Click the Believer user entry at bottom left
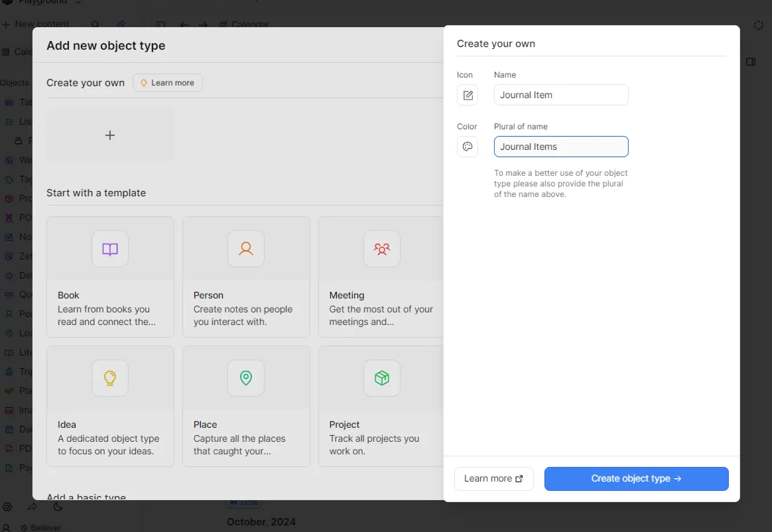The width and height of the screenshot is (772, 532). (40, 527)
